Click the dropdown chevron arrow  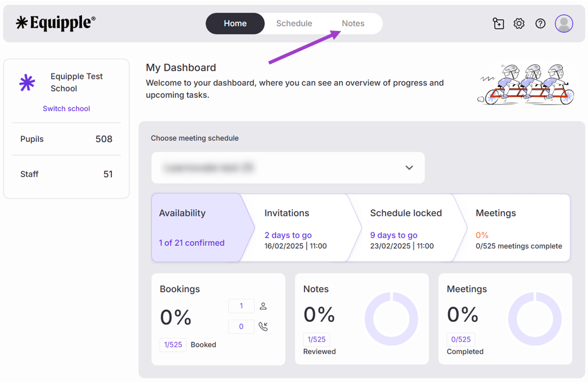point(409,168)
